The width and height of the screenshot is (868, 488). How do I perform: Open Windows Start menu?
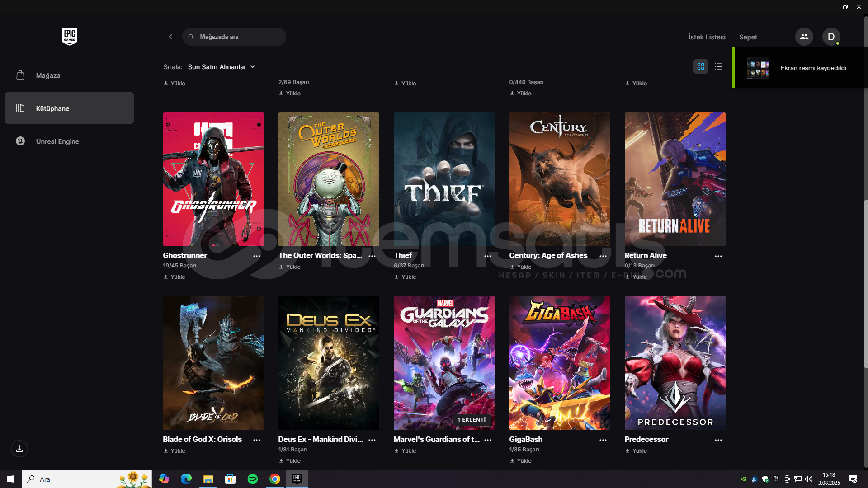pyautogui.click(x=11, y=479)
